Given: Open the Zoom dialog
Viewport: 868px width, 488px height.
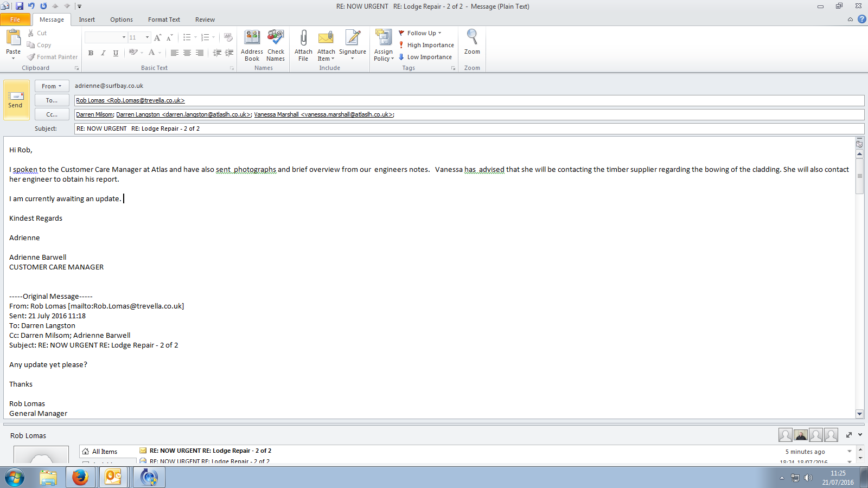Looking at the screenshot, I should point(472,42).
